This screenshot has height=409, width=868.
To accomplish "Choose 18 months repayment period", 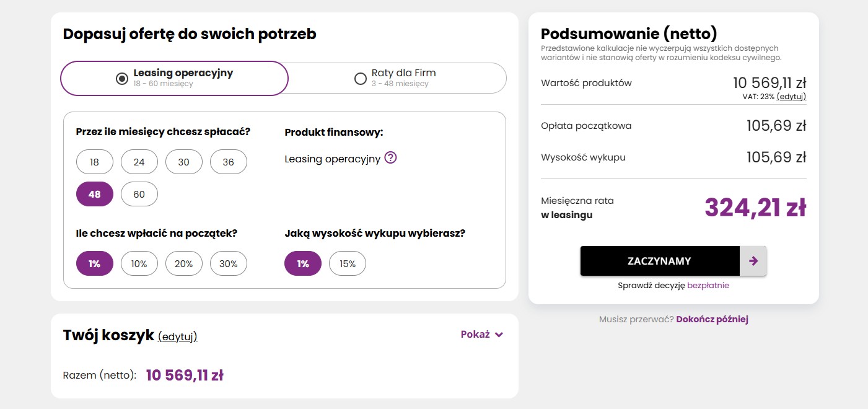I will pyautogui.click(x=95, y=162).
